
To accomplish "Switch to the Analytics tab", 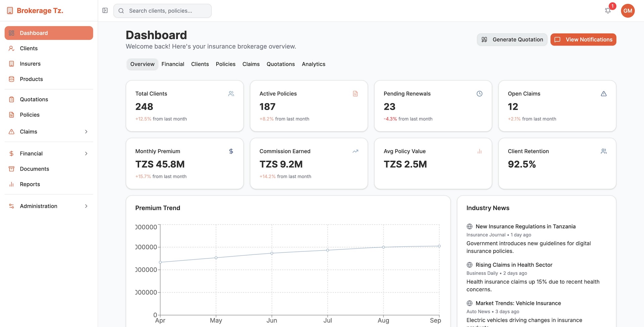I will coord(313,64).
